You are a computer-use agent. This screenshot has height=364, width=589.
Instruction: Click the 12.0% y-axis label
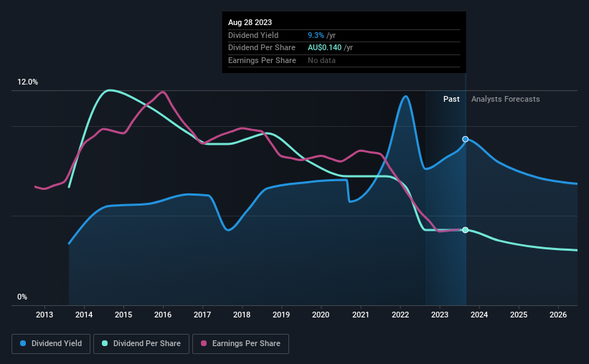click(27, 82)
